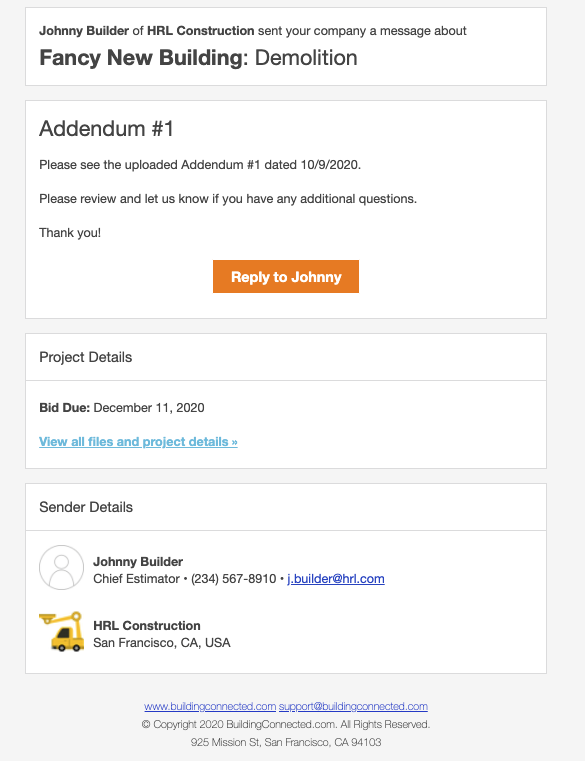Click the Chief Estimator job title text
Screen dimensions: 585x761
click(x=136, y=579)
